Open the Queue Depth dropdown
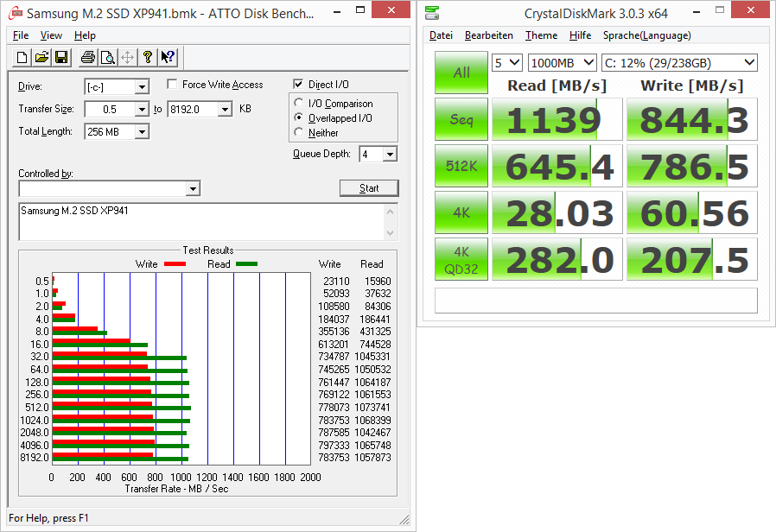 coord(390,155)
